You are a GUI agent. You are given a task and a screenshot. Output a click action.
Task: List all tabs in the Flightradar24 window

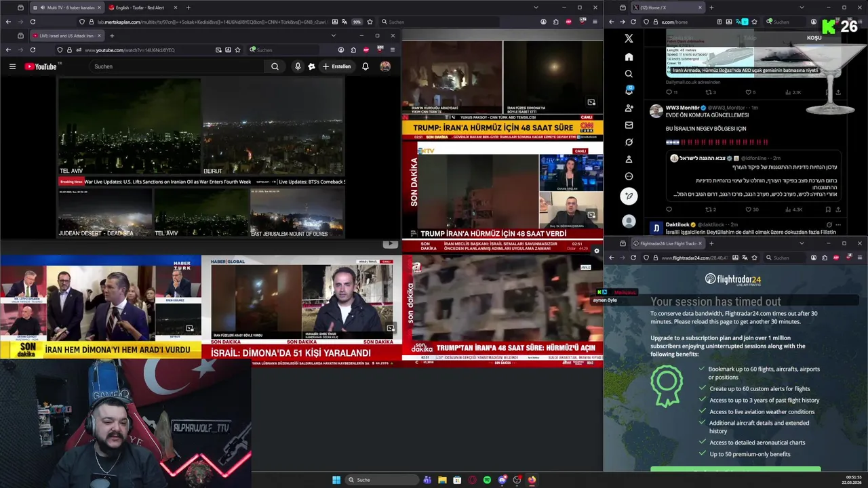(802, 243)
